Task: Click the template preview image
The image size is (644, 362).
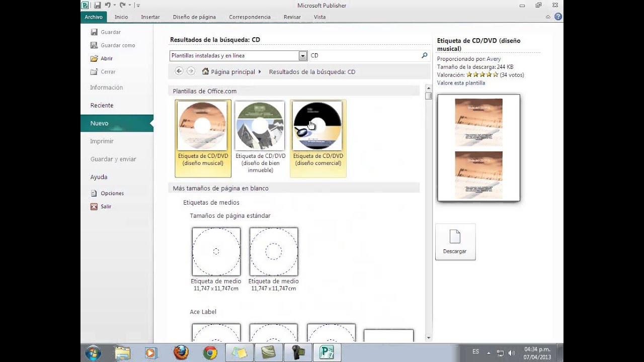Action: coord(478,148)
